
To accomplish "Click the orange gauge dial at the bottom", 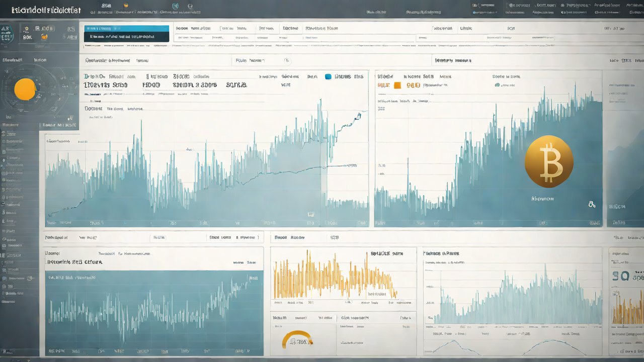I will click(297, 339).
